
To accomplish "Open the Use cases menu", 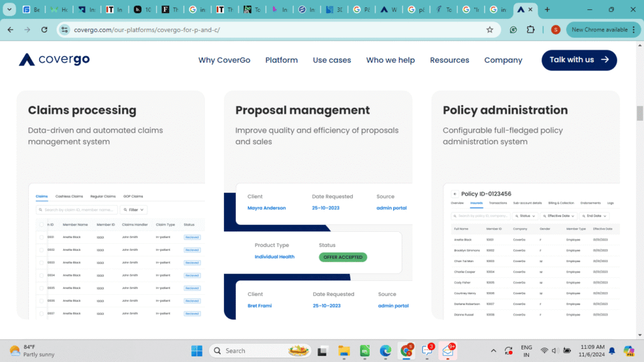I will pyautogui.click(x=331, y=60).
